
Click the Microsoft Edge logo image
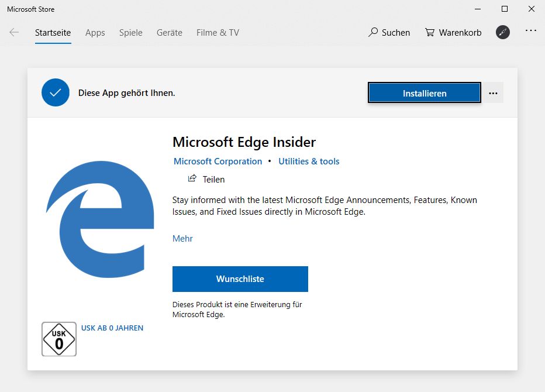[x=100, y=219]
